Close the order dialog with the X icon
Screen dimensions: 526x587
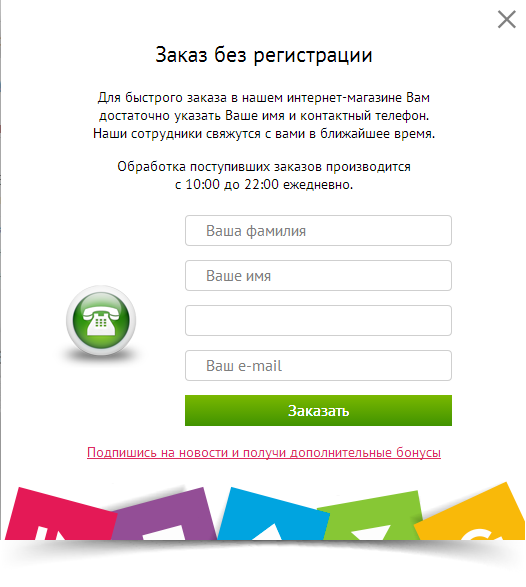point(507,19)
